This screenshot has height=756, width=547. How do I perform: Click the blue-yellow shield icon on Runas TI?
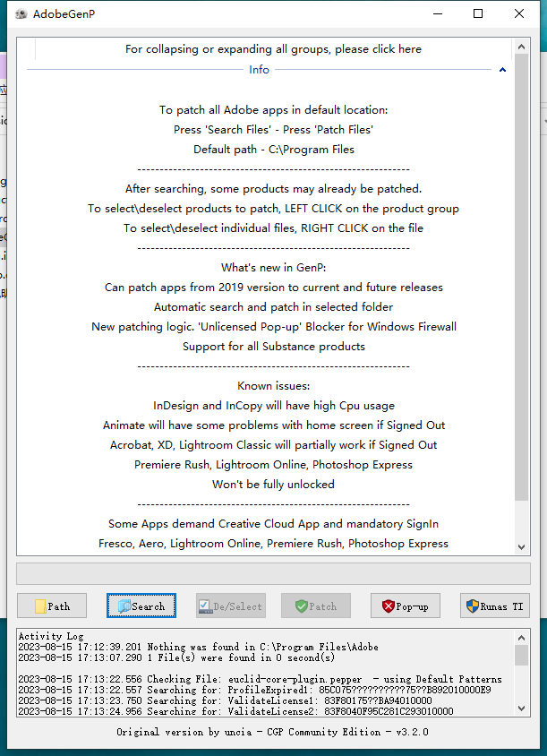[473, 606]
